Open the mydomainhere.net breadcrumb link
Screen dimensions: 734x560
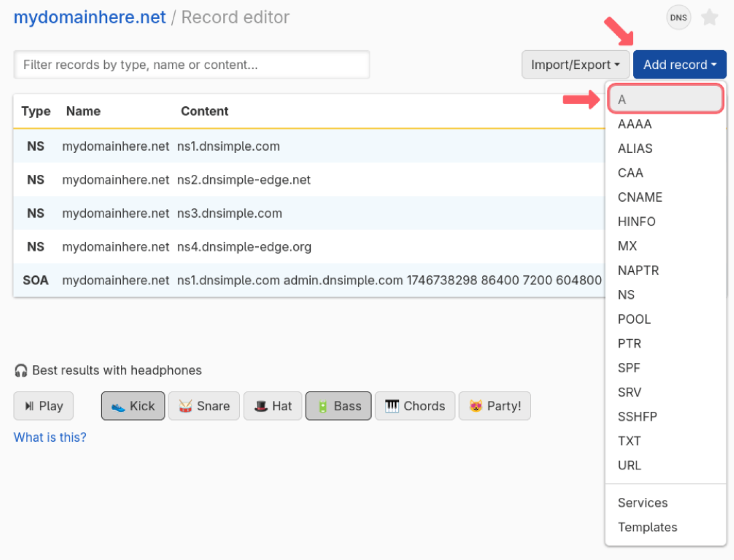click(90, 17)
